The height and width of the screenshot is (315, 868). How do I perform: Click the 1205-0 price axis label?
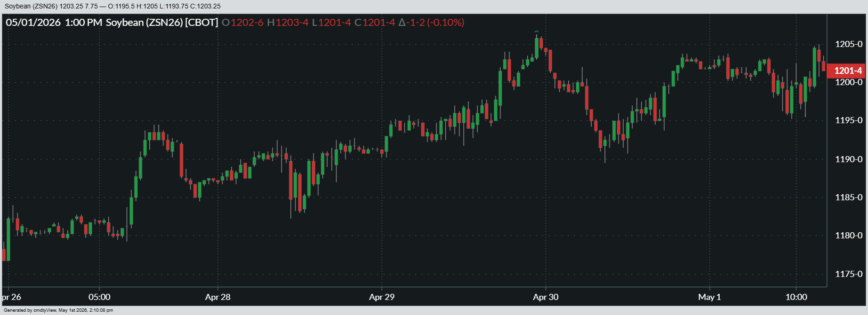tap(849, 44)
